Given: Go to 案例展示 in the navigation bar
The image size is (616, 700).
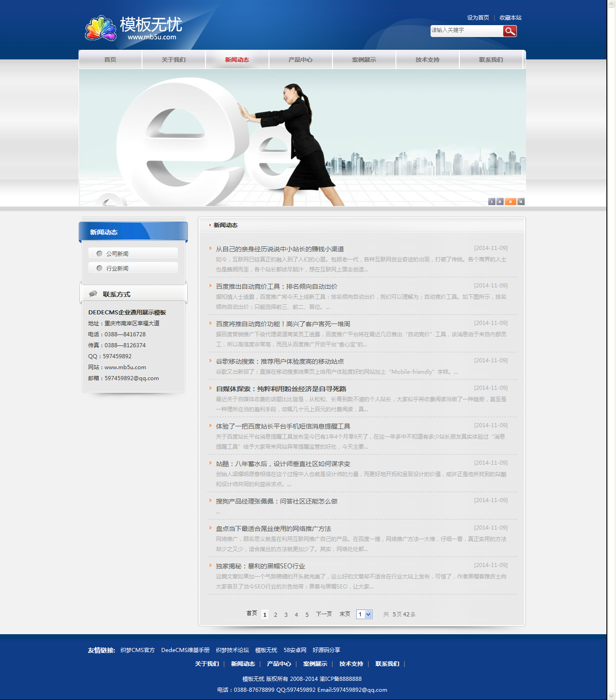Looking at the screenshot, I should pyautogui.click(x=364, y=60).
